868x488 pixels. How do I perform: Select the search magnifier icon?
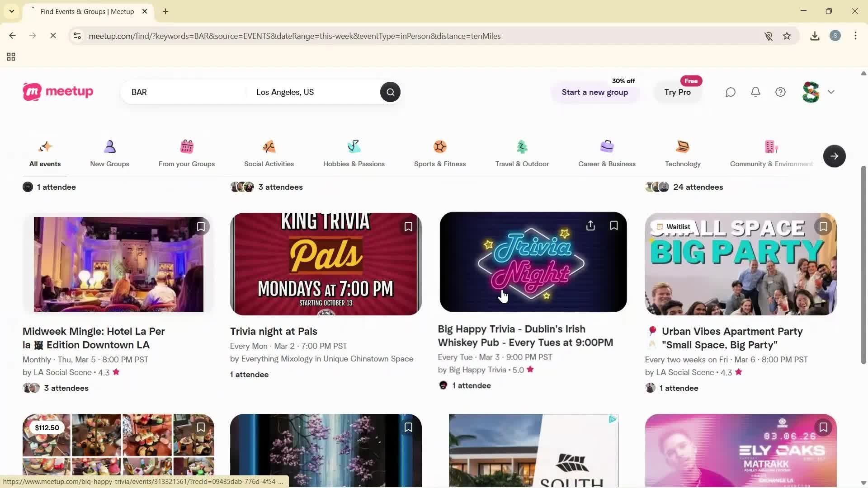coord(390,92)
